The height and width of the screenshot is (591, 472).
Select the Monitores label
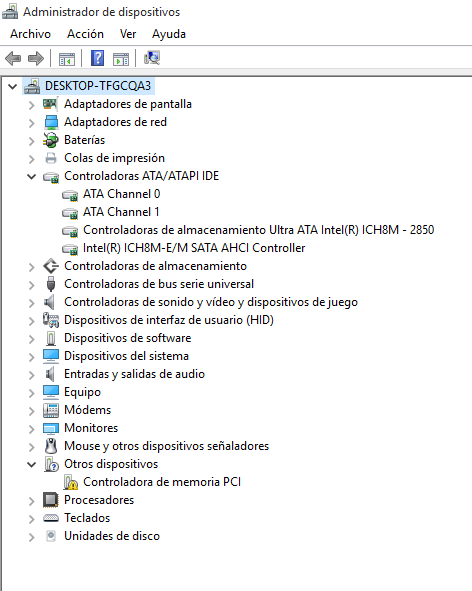click(x=91, y=428)
